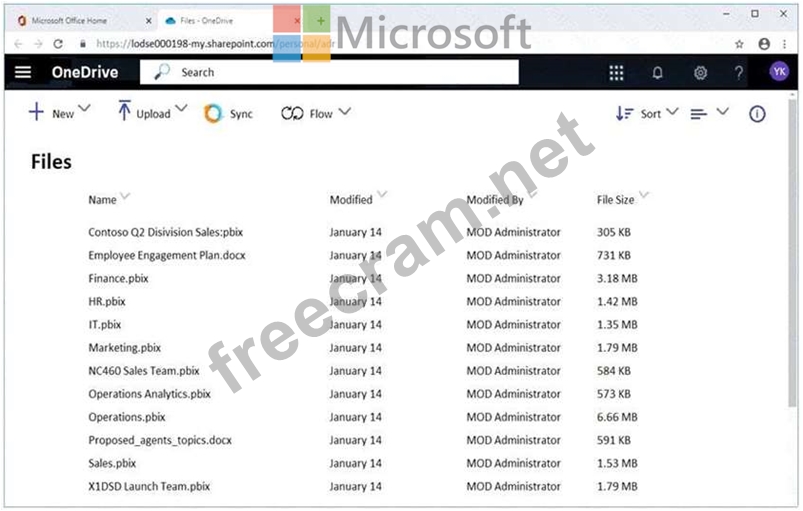Click the 305 KB file size cell

tap(614, 232)
